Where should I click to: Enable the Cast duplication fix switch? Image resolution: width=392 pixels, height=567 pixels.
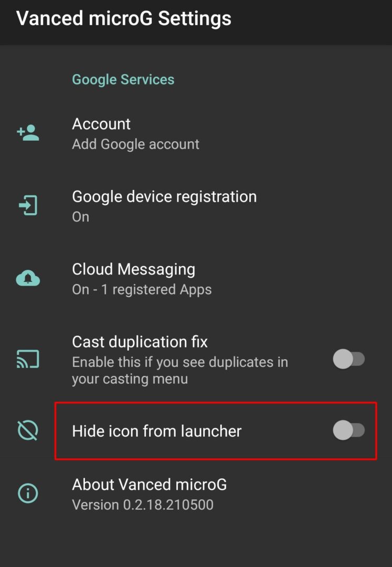[348, 359]
